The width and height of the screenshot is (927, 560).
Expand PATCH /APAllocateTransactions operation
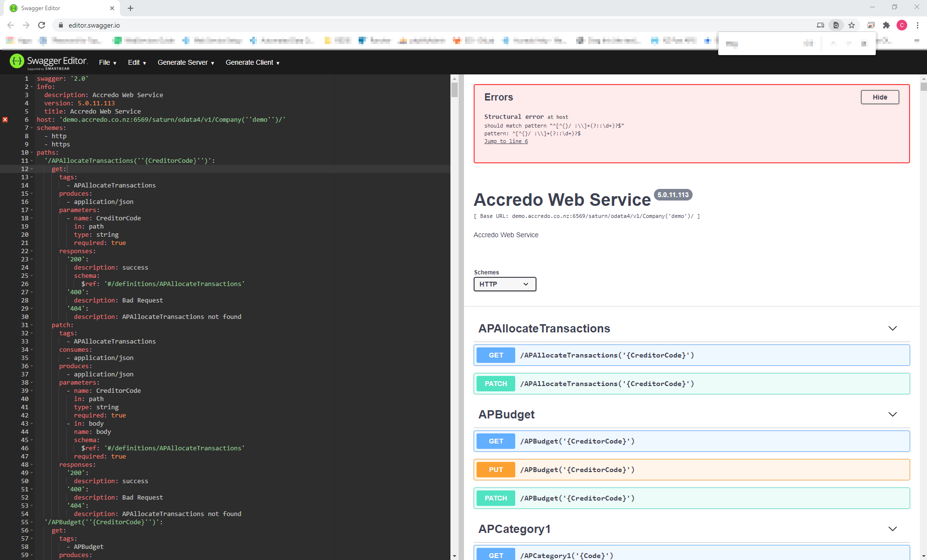(x=691, y=384)
